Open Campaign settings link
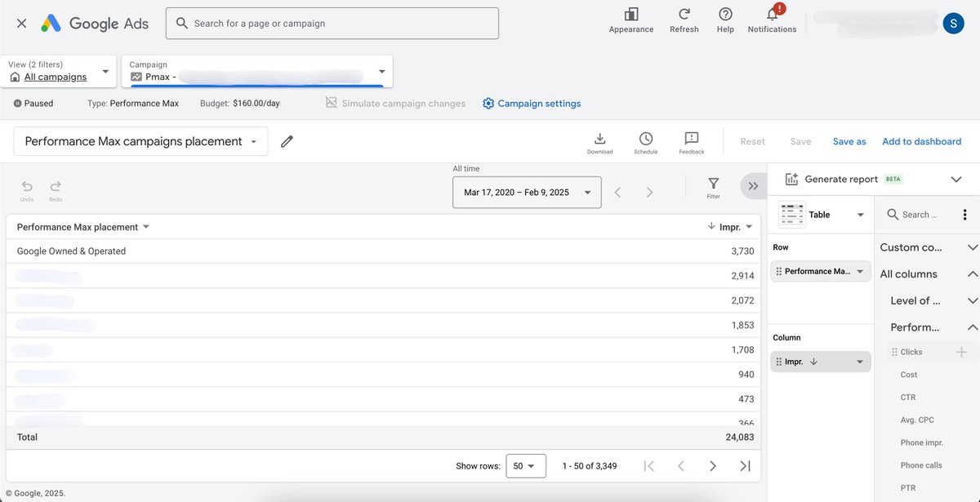 coord(532,104)
